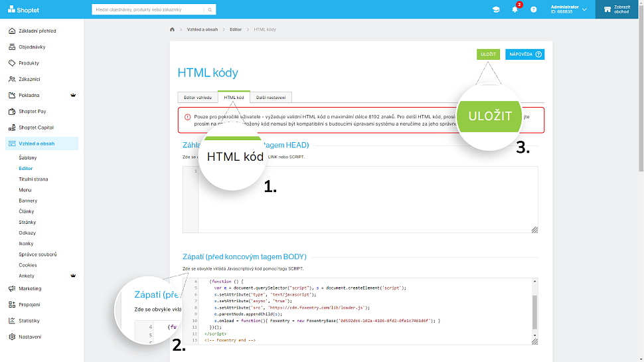
Task: Select the HTML kód tab
Action: pyautogui.click(x=234, y=97)
